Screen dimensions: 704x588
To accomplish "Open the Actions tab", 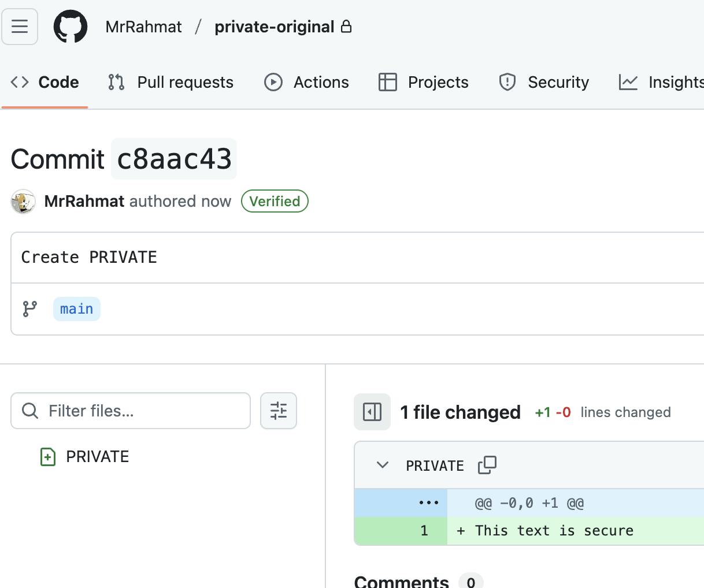I will click(x=306, y=82).
